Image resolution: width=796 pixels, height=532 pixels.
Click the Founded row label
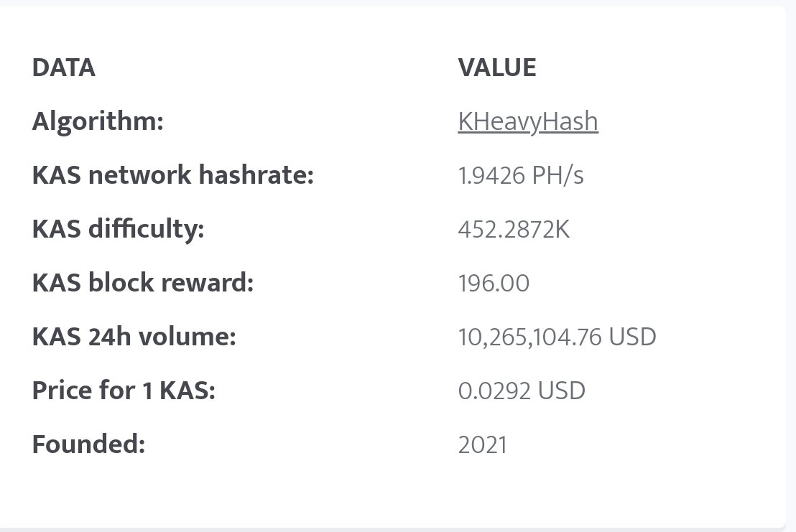(x=89, y=444)
